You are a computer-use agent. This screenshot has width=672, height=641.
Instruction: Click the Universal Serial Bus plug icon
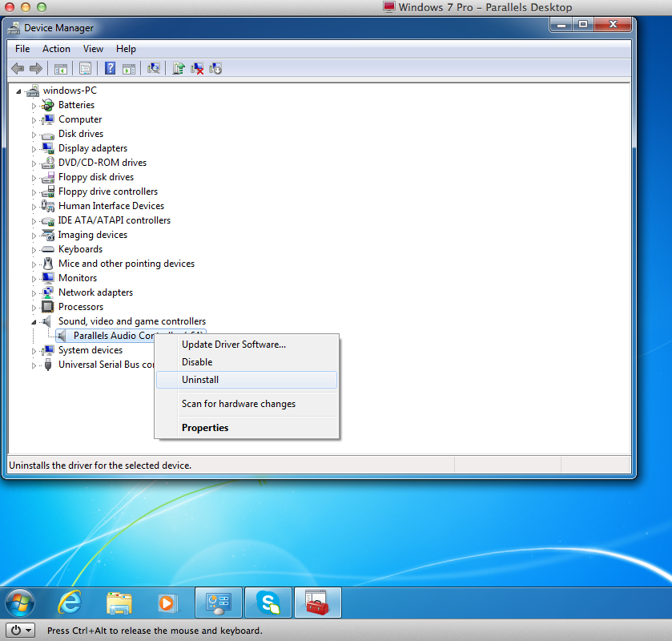48,365
